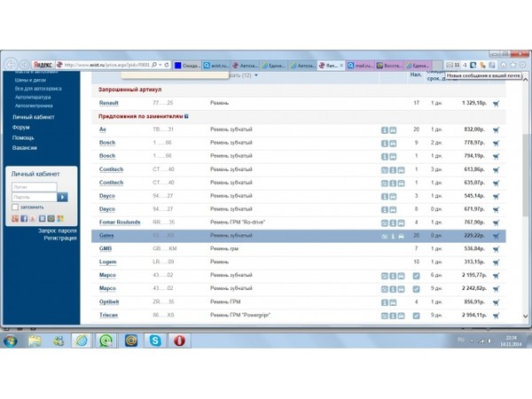Open car applicability icon in Ae row

(393, 130)
